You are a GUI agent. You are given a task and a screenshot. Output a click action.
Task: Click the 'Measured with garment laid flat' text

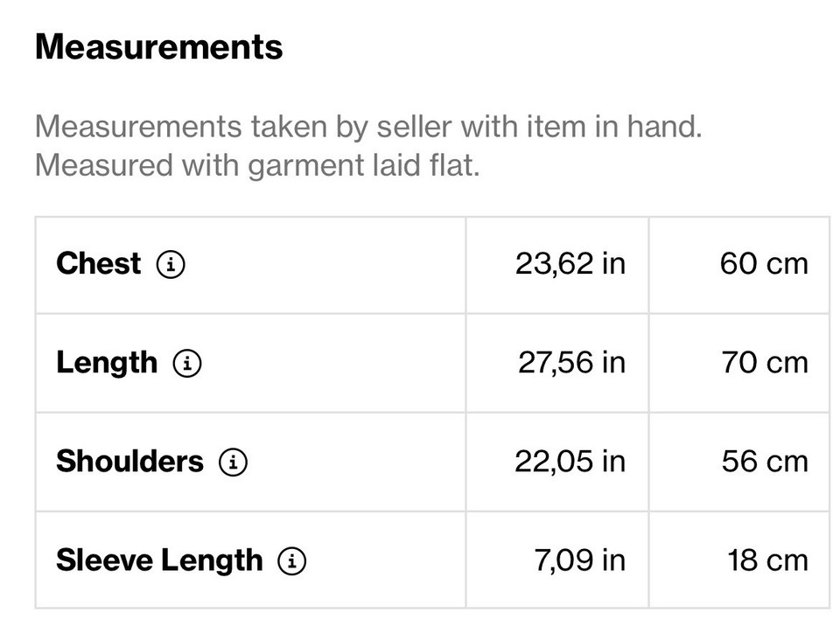point(257,165)
